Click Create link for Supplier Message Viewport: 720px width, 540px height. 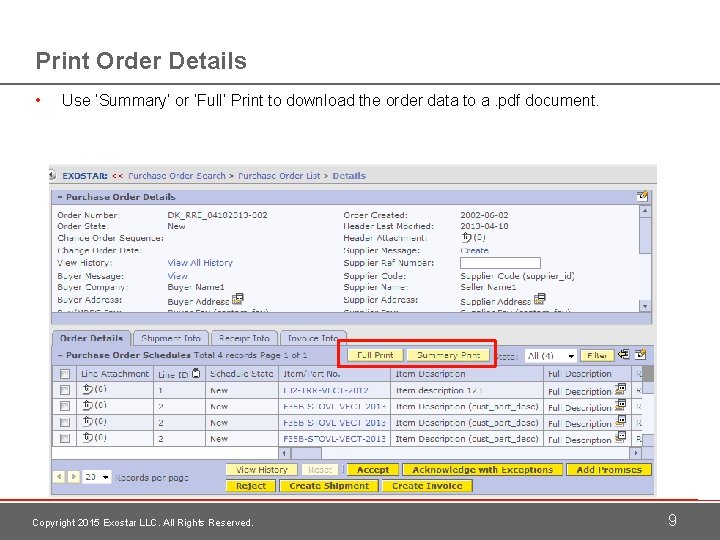[474, 250]
